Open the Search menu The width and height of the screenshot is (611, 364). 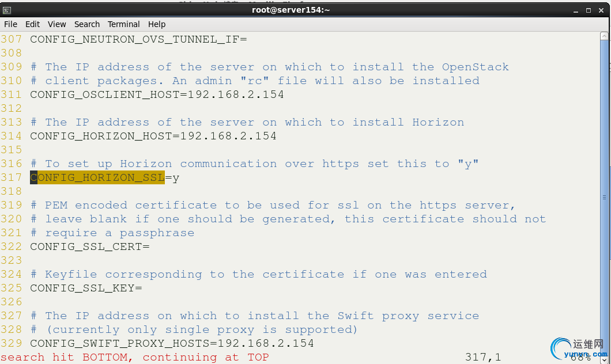point(87,24)
